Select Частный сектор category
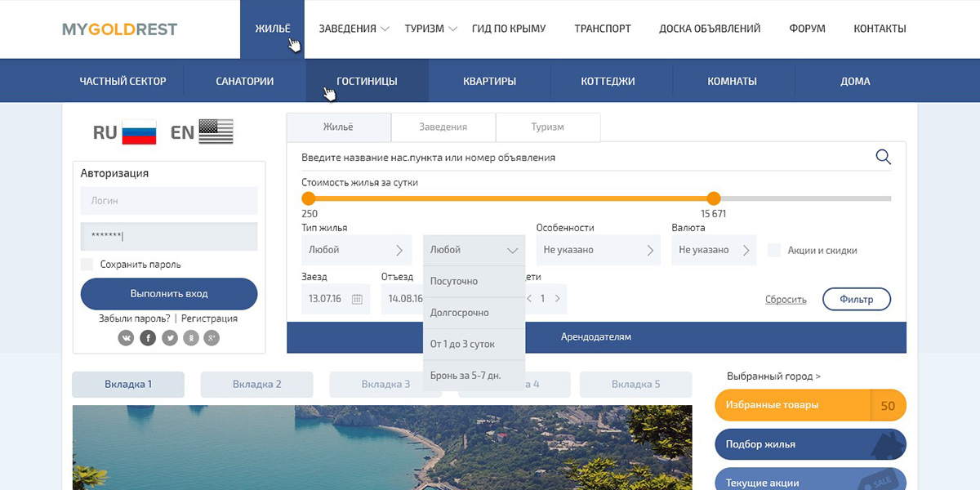 (122, 81)
